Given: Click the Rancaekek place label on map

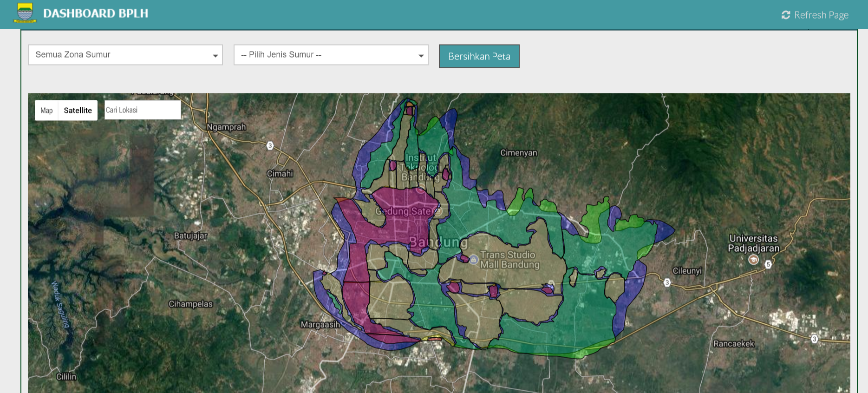Looking at the screenshot, I should (733, 344).
